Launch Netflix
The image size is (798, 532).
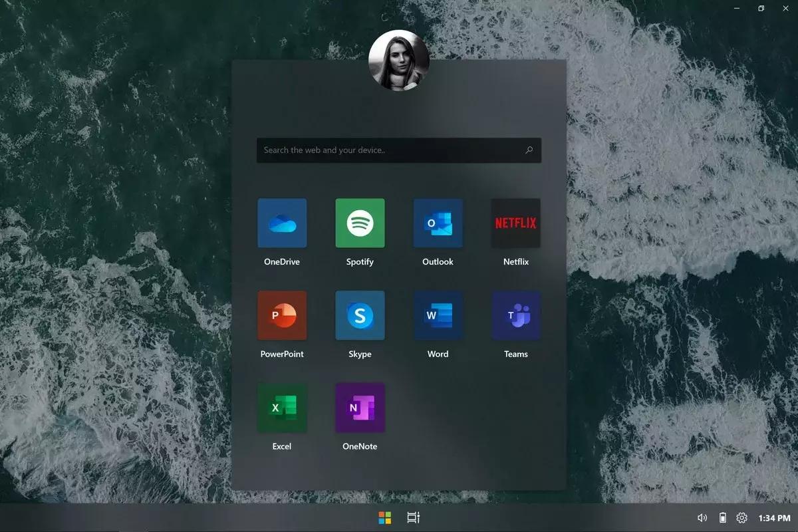[x=515, y=223]
